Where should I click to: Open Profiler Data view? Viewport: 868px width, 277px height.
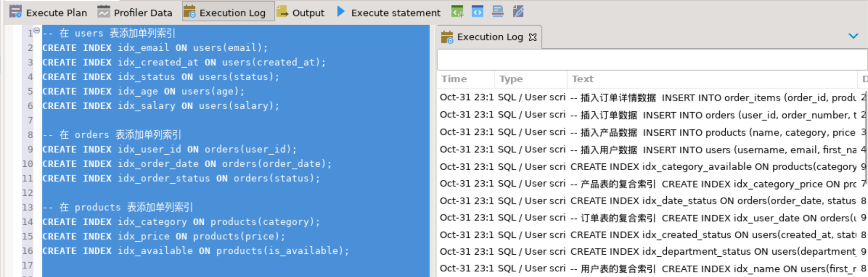pos(135,12)
